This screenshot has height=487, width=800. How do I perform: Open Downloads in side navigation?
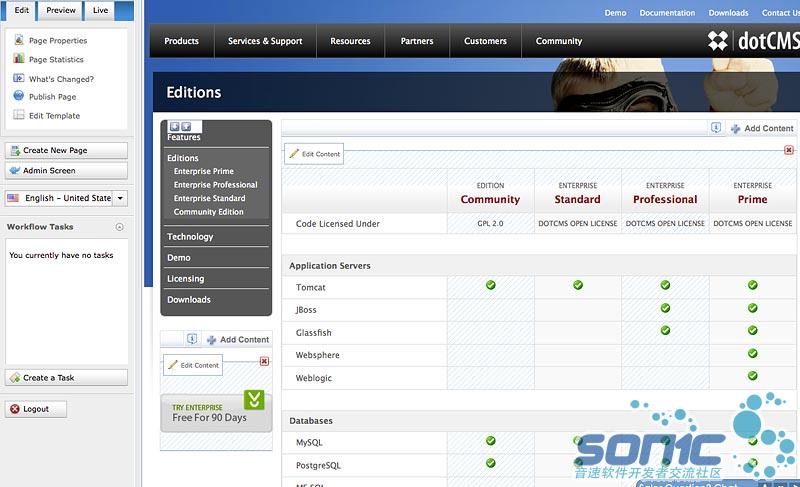click(x=189, y=299)
